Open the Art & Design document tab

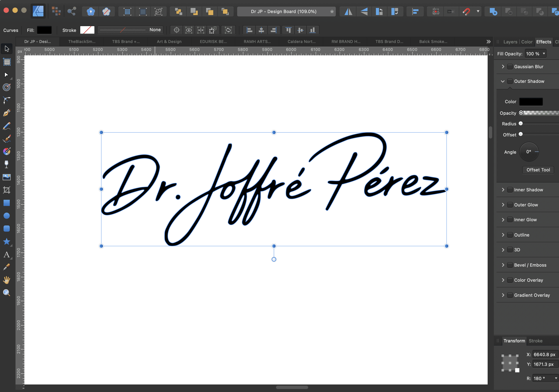click(x=169, y=42)
